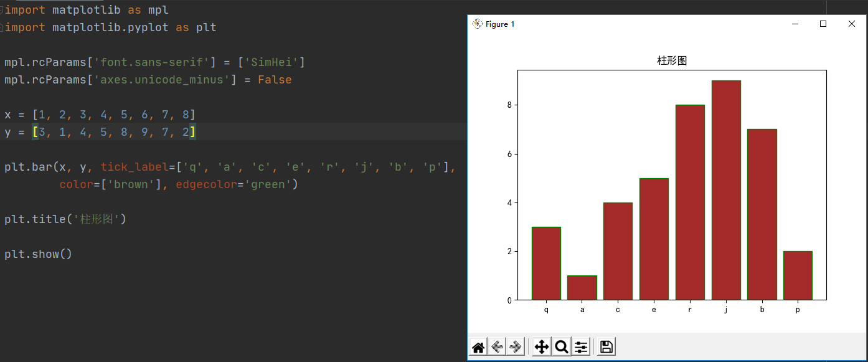Image resolution: width=868 pixels, height=362 pixels.
Task: Click the x list assignment line
Action: [x=100, y=115]
